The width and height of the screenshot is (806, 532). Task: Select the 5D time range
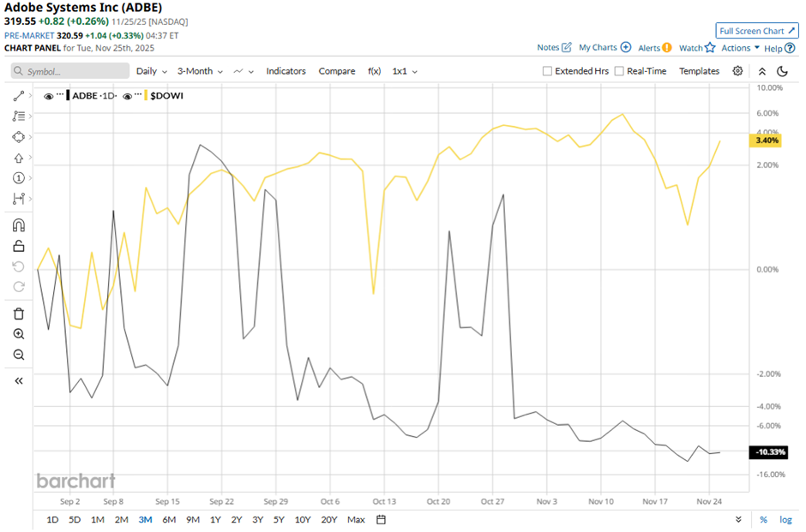pyautogui.click(x=75, y=520)
